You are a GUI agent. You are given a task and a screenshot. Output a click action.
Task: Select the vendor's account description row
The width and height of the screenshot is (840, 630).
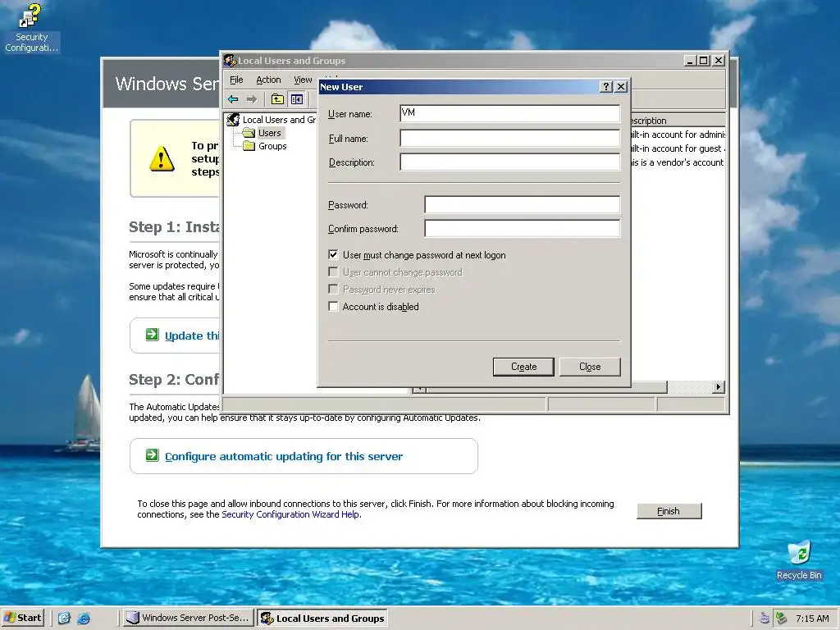point(678,162)
